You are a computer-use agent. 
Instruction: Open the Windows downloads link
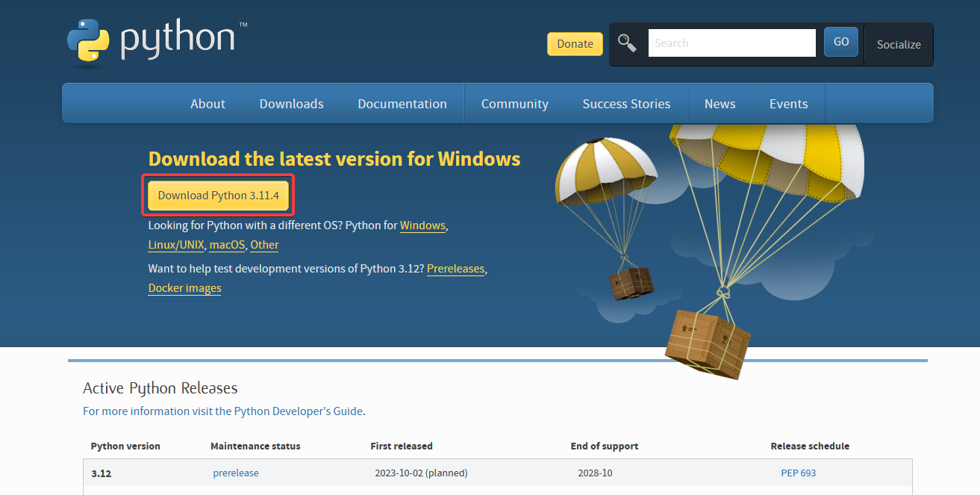point(422,225)
